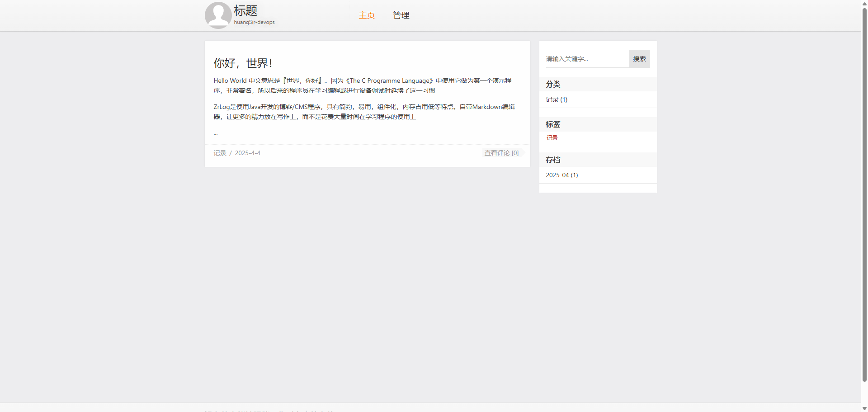Open the 管理 navigation tab
This screenshot has height=412, width=868.
401,15
